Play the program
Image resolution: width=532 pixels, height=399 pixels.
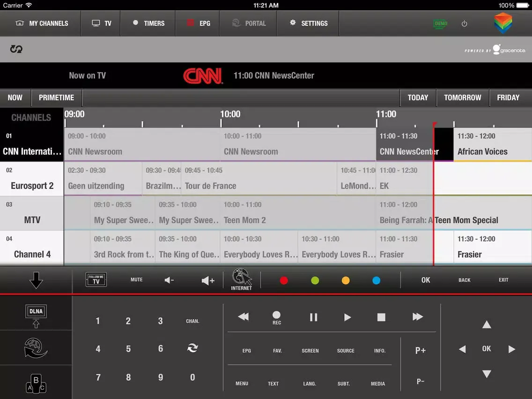tap(347, 317)
